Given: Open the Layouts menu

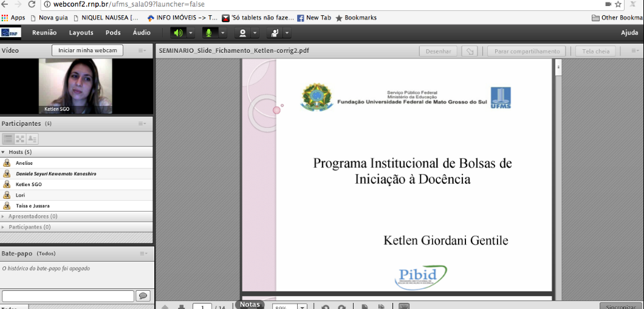Looking at the screenshot, I should click(x=81, y=33).
